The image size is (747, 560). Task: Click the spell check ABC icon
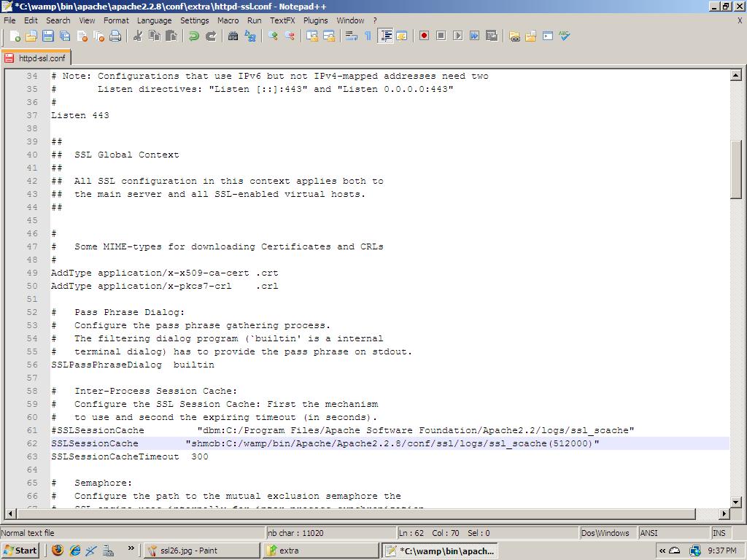point(565,36)
